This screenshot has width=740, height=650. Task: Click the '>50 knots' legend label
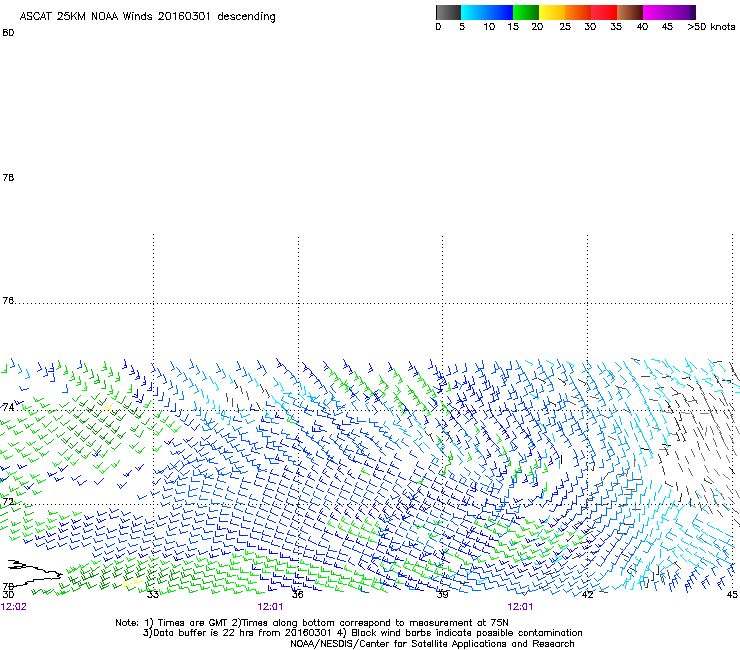pyautogui.click(x=711, y=27)
